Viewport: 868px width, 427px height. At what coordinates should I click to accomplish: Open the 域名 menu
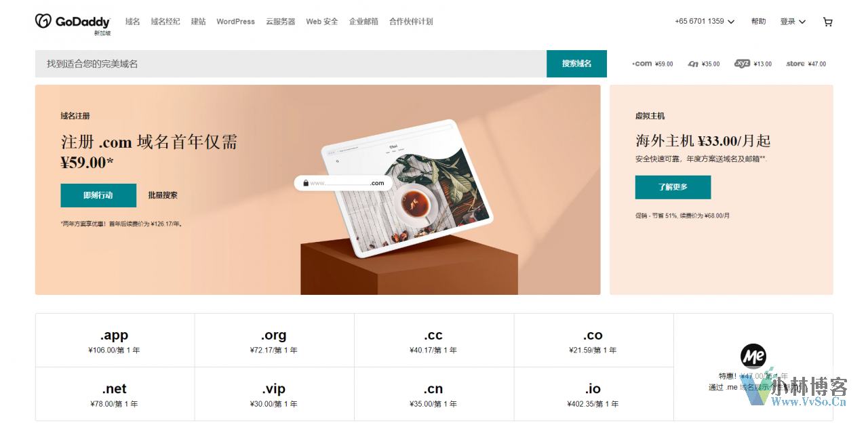(x=132, y=22)
